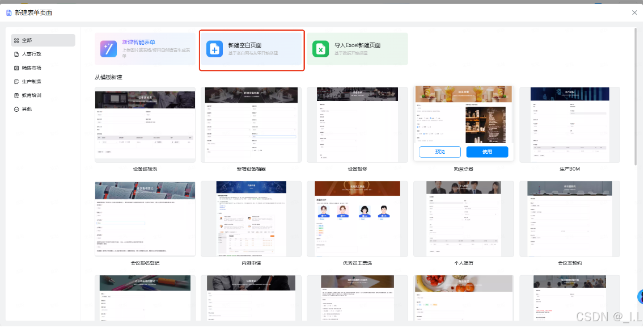Open the 优秀员工票选 template thumbnail
Viewport: 644px width, 328px height.
[357, 218]
